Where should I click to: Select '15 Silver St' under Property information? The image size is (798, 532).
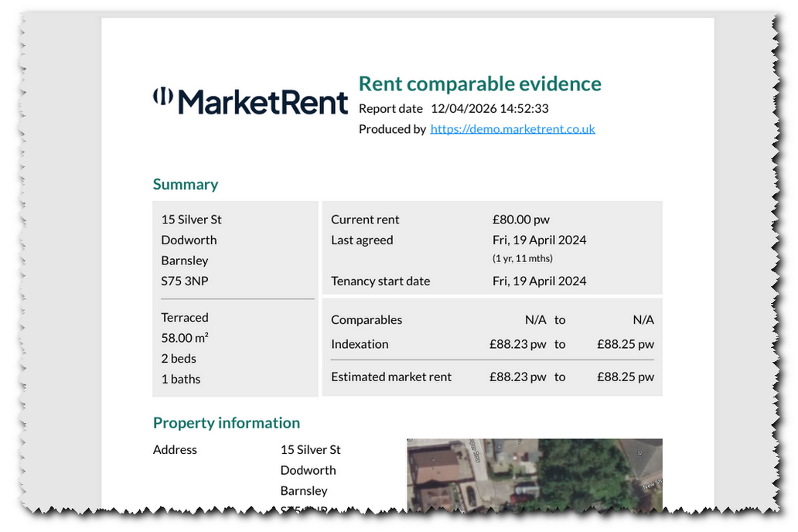[x=310, y=449]
